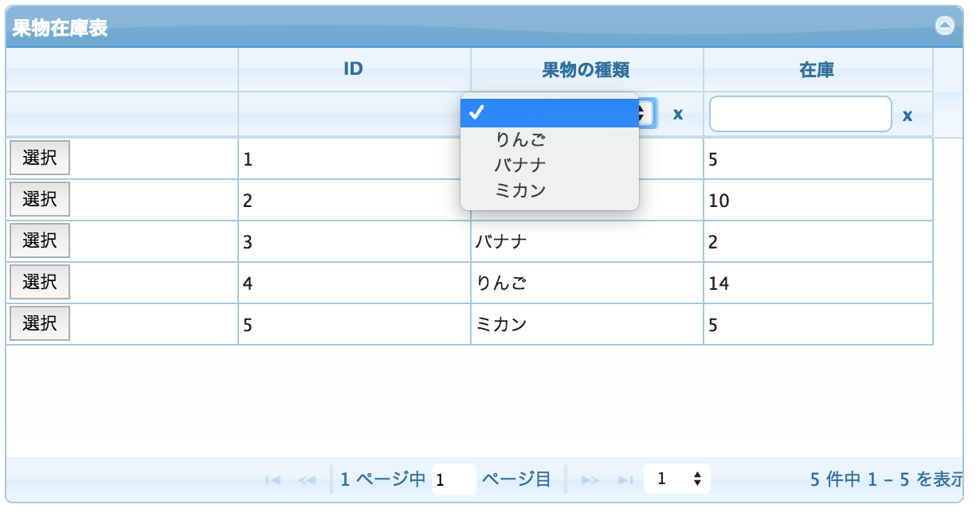980x524 pixels.
Task: Sort by the 在庫 column header
Action: point(817,69)
